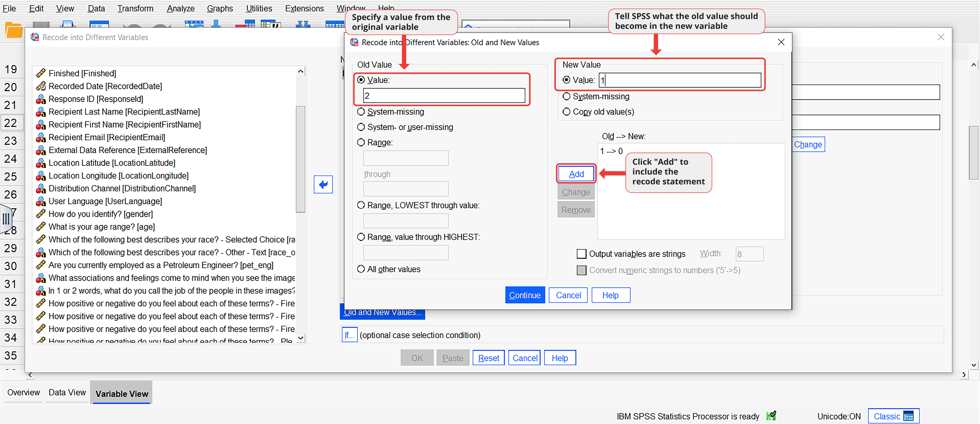The image size is (980, 424).
Task: Click the processor ready status icon
Action: [771, 416]
